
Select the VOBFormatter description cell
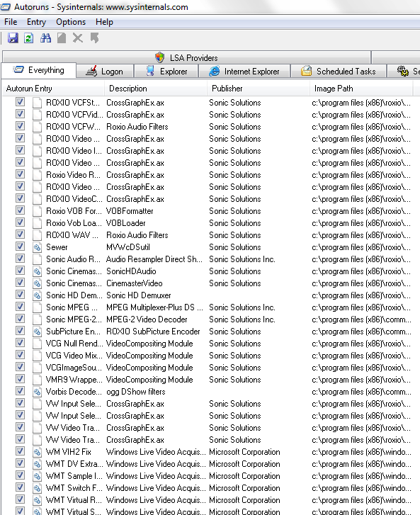pyautogui.click(x=130, y=211)
